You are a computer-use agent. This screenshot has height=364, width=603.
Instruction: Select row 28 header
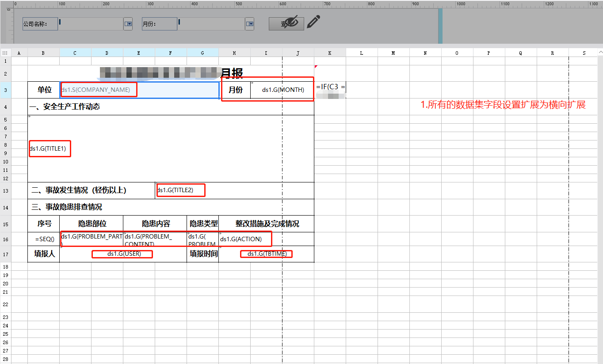(5, 359)
